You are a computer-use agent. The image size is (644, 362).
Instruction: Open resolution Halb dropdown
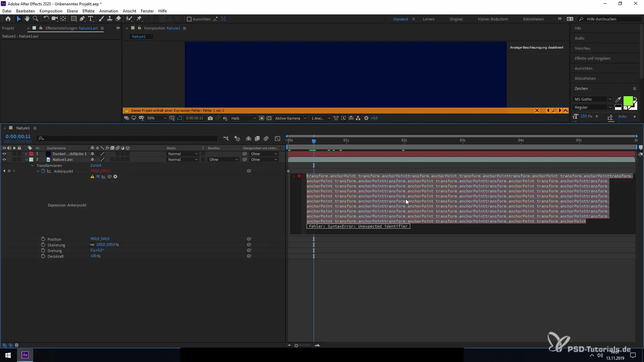(244, 118)
